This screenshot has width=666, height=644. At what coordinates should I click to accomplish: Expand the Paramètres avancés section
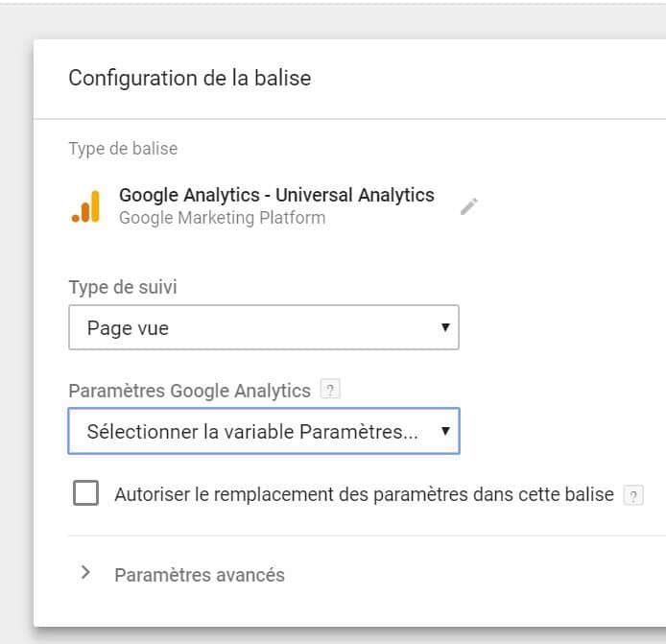point(200,575)
